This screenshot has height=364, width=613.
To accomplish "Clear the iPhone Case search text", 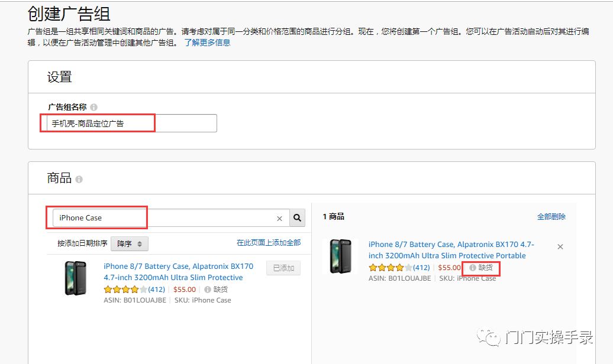I will point(279,219).
